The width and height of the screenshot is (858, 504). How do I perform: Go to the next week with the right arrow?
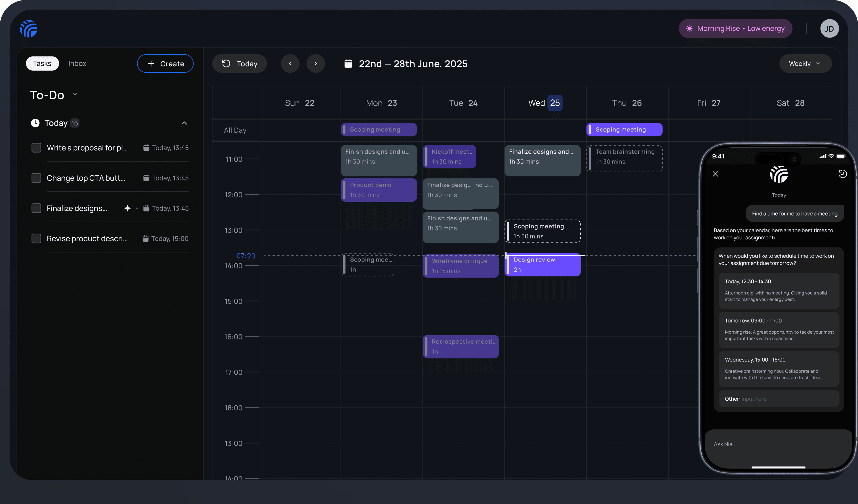pyautogui.click(x=316, y=63)
